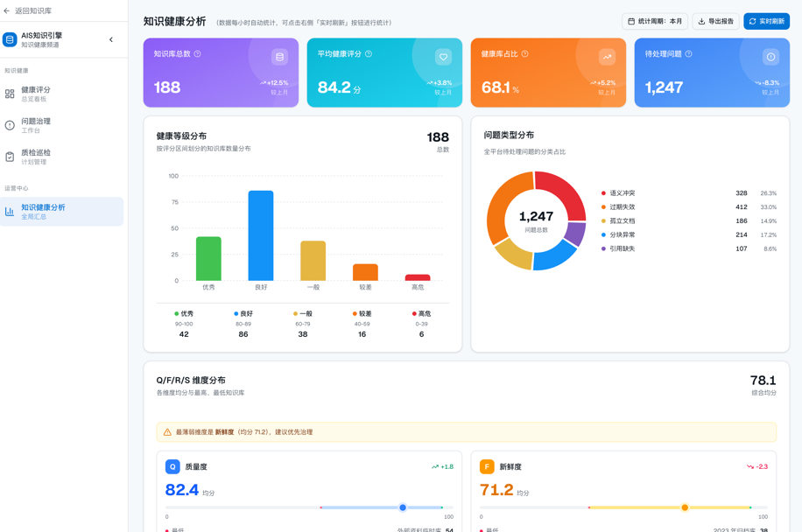Click the blue 良好 bar in chart

coord(261,235)
